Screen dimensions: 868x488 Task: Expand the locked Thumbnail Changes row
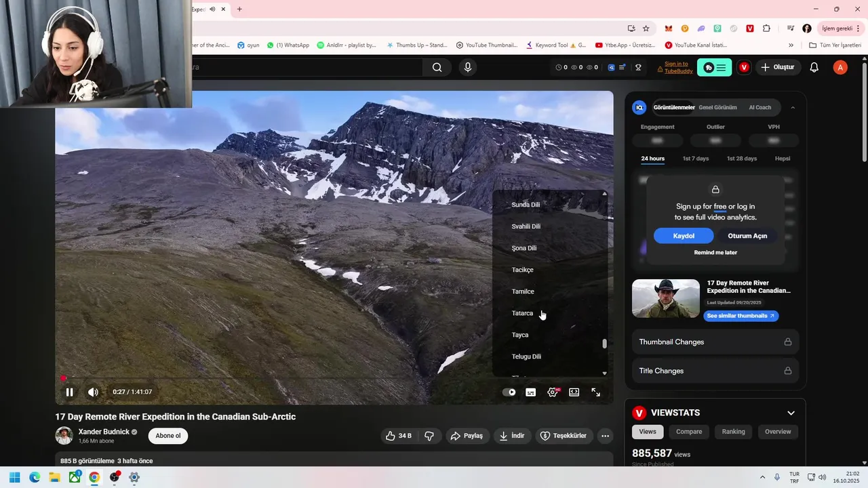click(715, 342)
